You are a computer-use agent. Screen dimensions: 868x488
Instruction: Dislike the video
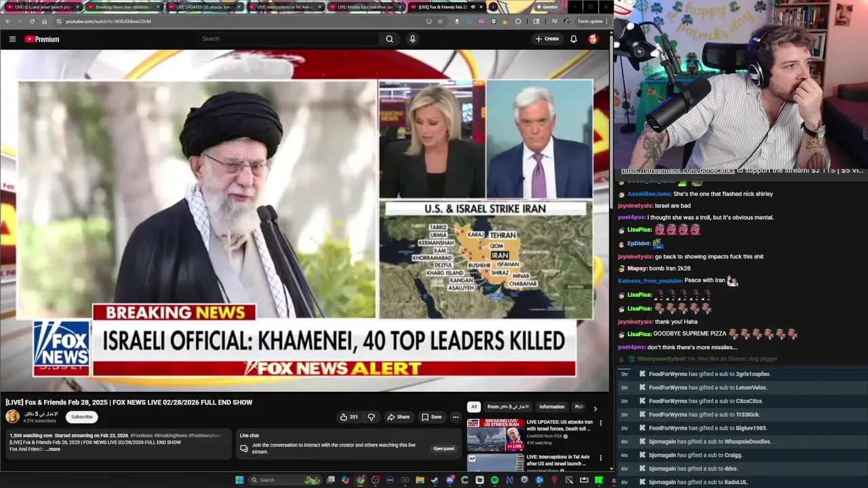(x=371, y=417)
